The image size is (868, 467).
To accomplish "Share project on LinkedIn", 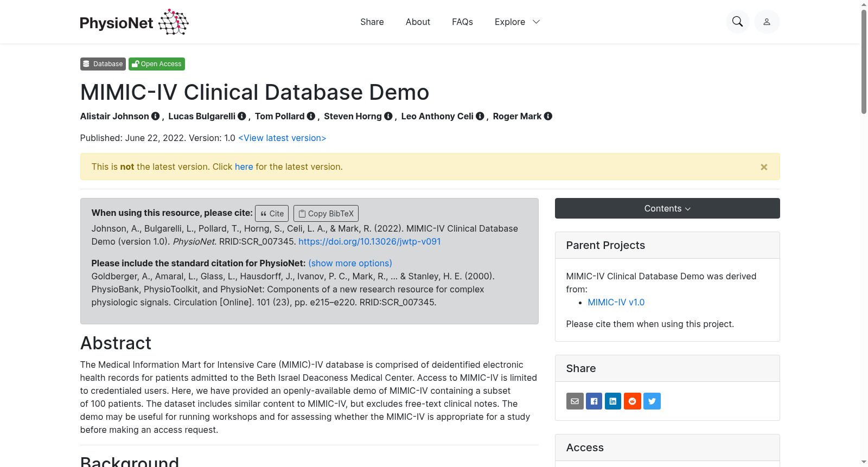I will (x=613, y=401).
